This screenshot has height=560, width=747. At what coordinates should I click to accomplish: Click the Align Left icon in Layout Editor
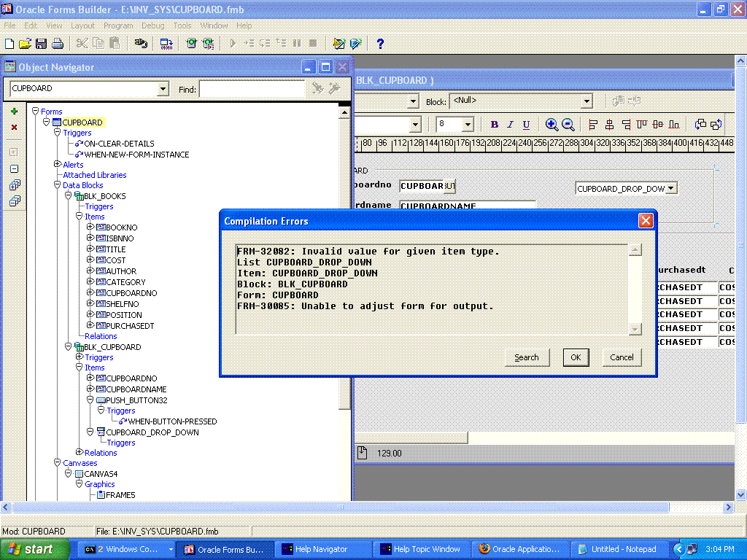click(x=592, y=125)
